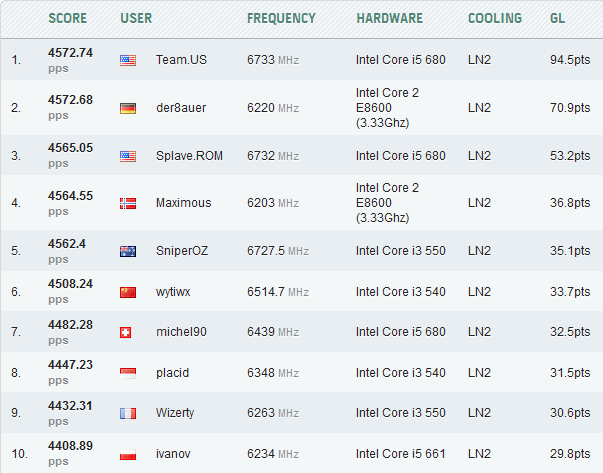Click the US flag next to Splave.ROM
This screenshot has width=603, height=473.
click(128, 156)
